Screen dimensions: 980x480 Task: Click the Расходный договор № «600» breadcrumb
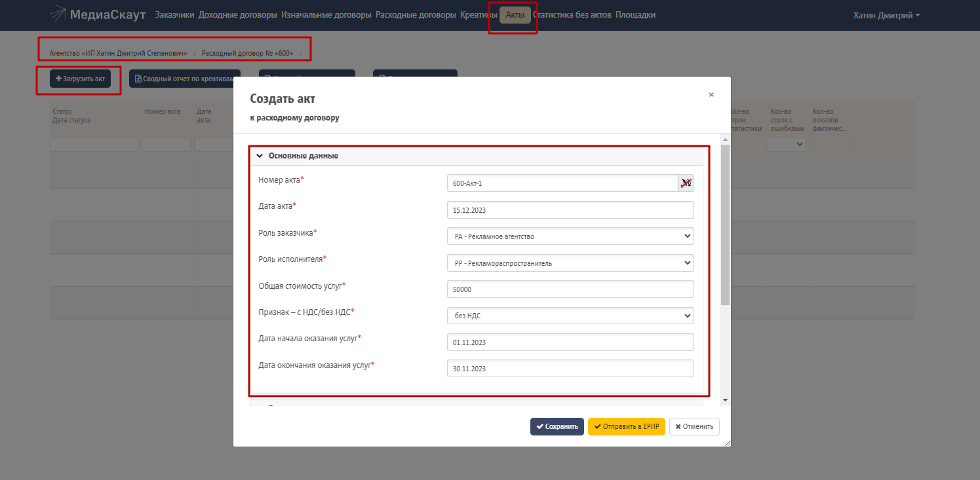pyautogui.click(x=248, y=52)
